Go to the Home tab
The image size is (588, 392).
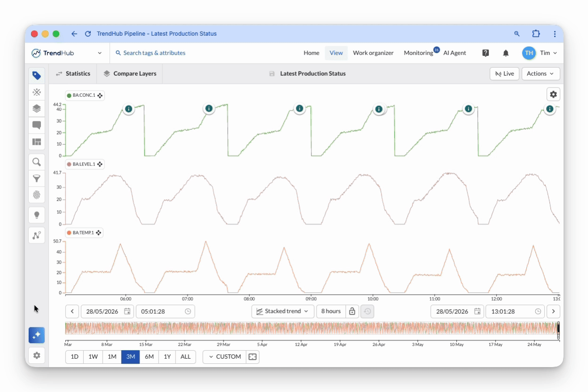coord(311,53)
